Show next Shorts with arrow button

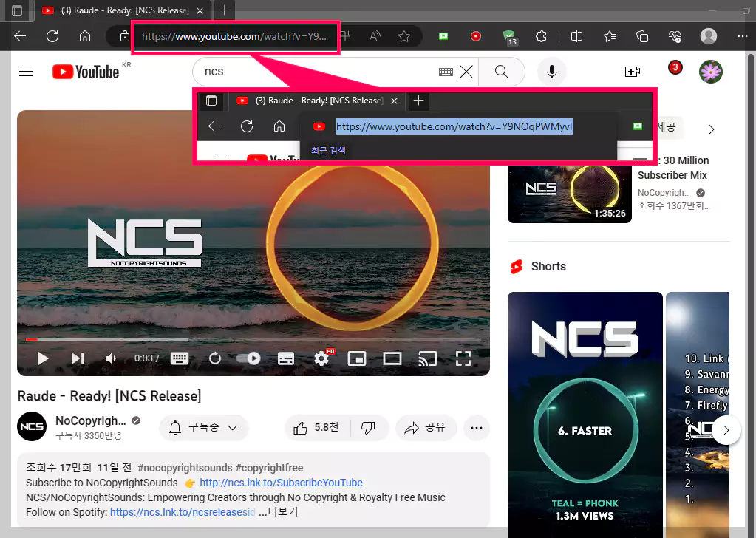coord(726,430)
